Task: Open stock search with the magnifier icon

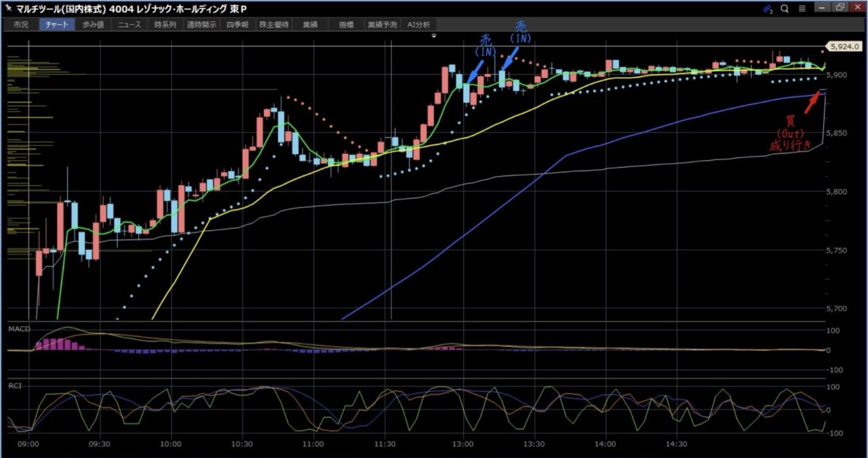Action: click(x=785, y=9)
